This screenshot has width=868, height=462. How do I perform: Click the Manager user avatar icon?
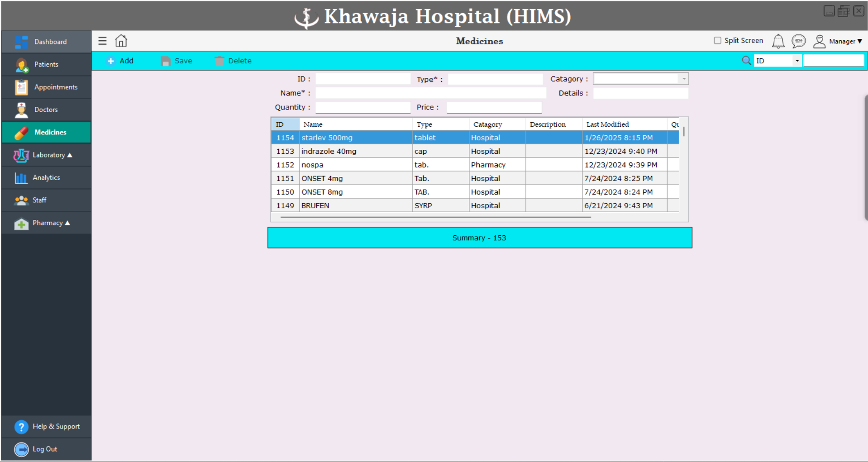click(819, 41)
